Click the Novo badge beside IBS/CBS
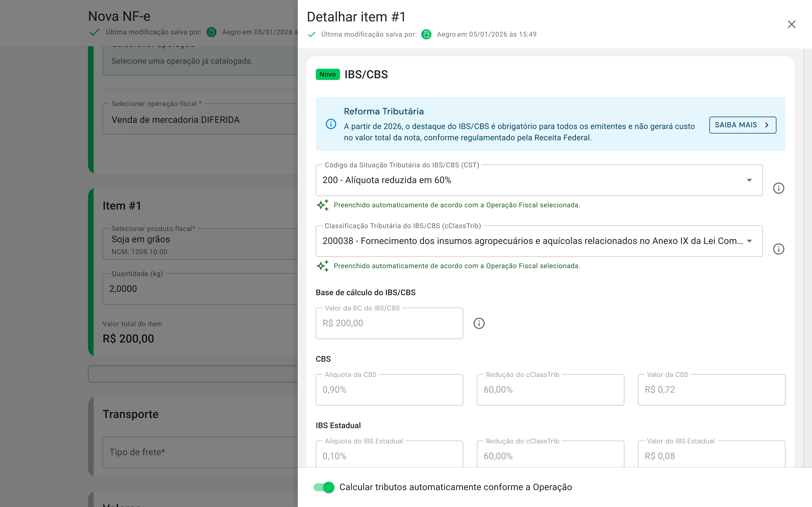 (327, 74)
